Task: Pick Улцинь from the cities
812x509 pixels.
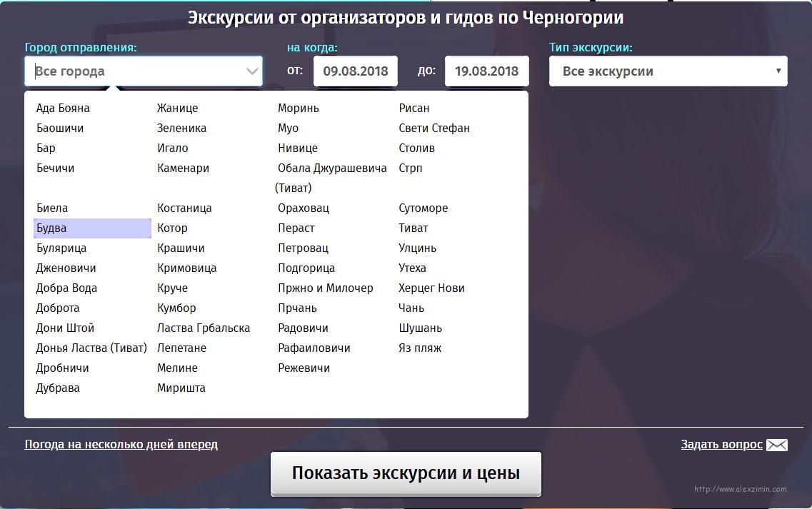Action: [417, 248]
